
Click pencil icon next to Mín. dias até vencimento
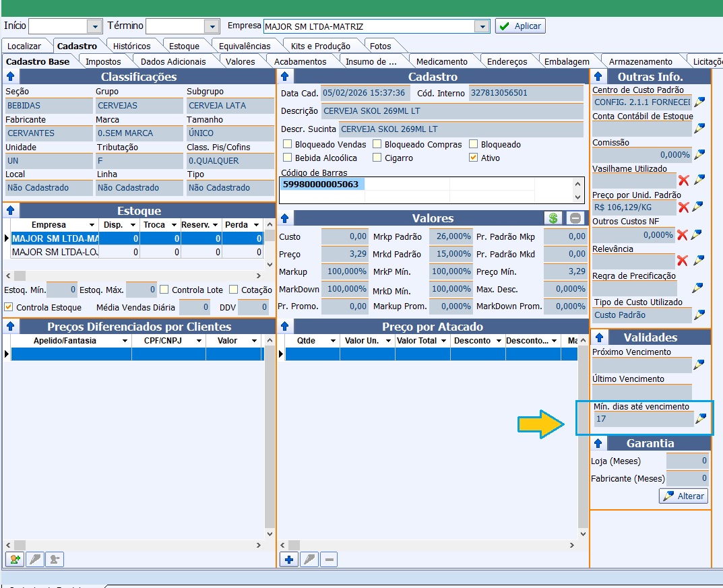pyautogui.click(x=701, y=419)
